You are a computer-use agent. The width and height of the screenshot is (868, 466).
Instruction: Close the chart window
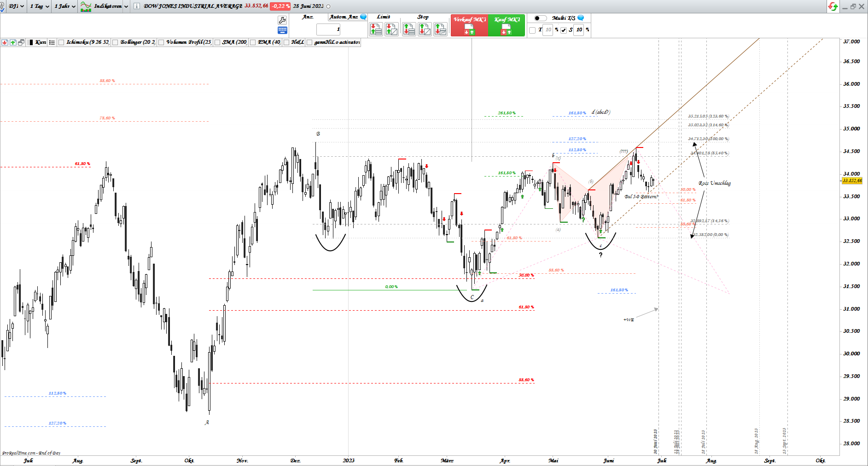[862, 6]
